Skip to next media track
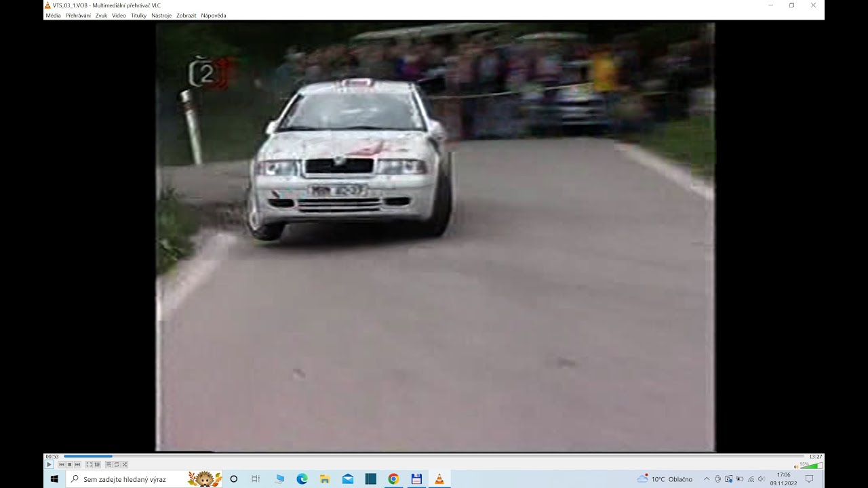Screen dimensions: 868x488 click(x=77, y=464)
